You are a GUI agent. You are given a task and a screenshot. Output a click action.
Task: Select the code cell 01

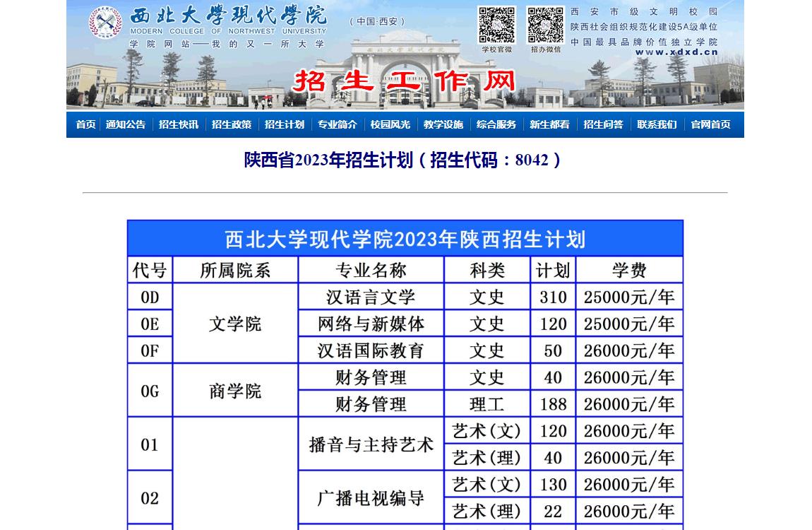[150, 444]
